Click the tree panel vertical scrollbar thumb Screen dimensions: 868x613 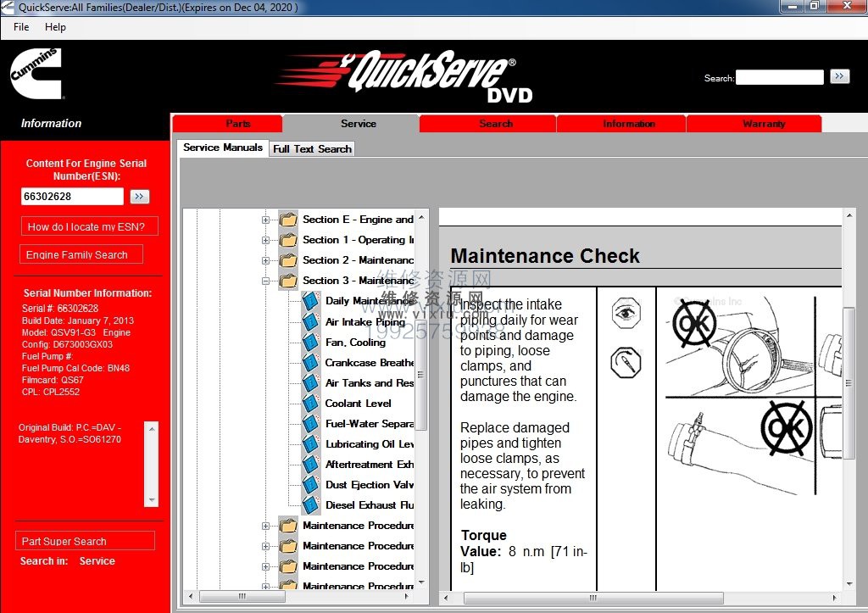420,375
